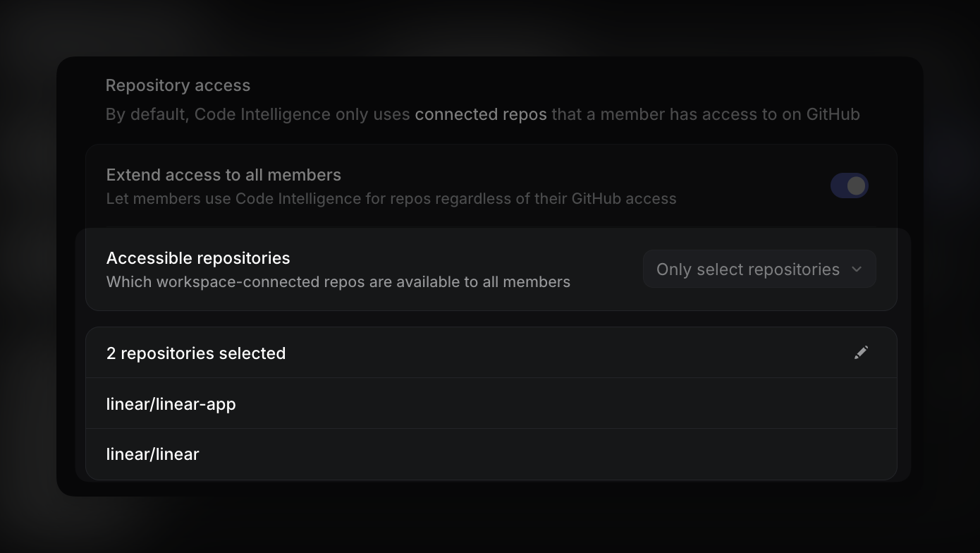Click the "Repository access" heading

click(x=178, y=85)
